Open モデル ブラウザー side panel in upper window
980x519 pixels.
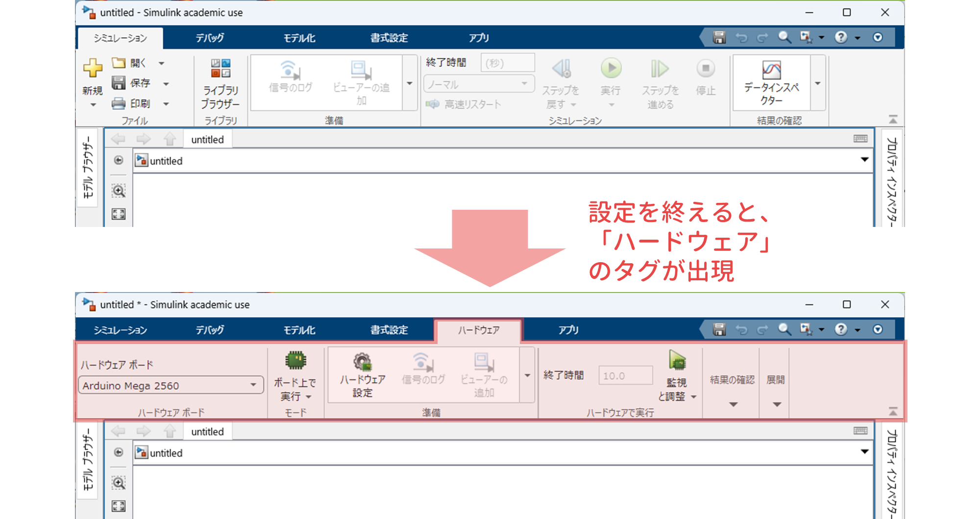88,168
